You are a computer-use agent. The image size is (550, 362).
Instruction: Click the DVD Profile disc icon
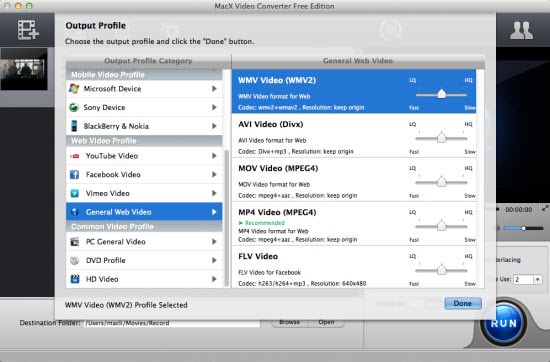coord(74,260)
